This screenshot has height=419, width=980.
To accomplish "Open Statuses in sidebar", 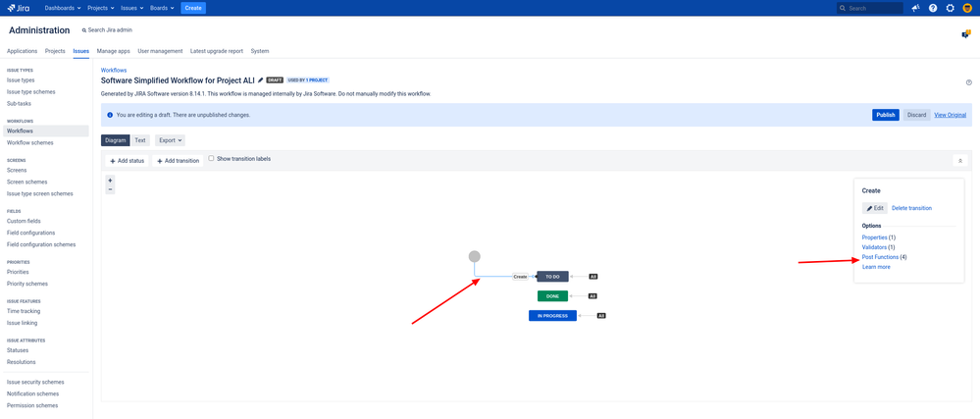I will tap(18, 350).
